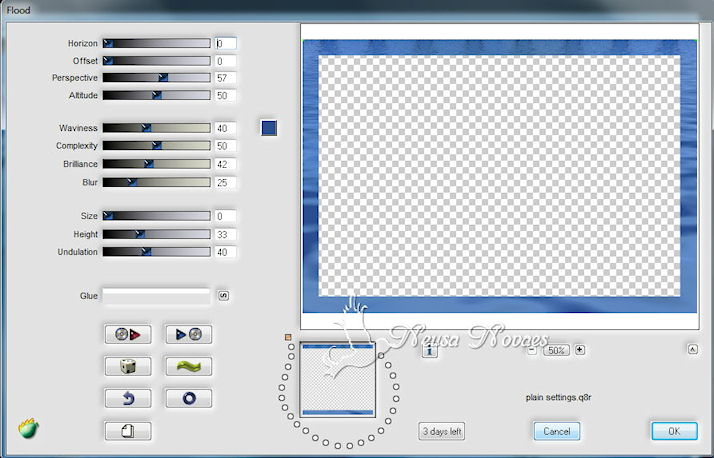Image resolution: width=714 pixels, height=458 pixels.
Task: Click the Offset slider
Action: click(x=156, y=61)
